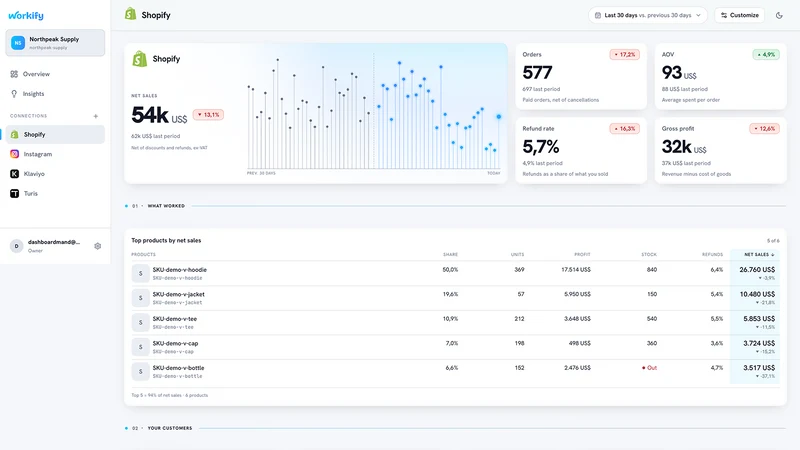Open the Northpeak Supply workspace switcher

point(55,42)
